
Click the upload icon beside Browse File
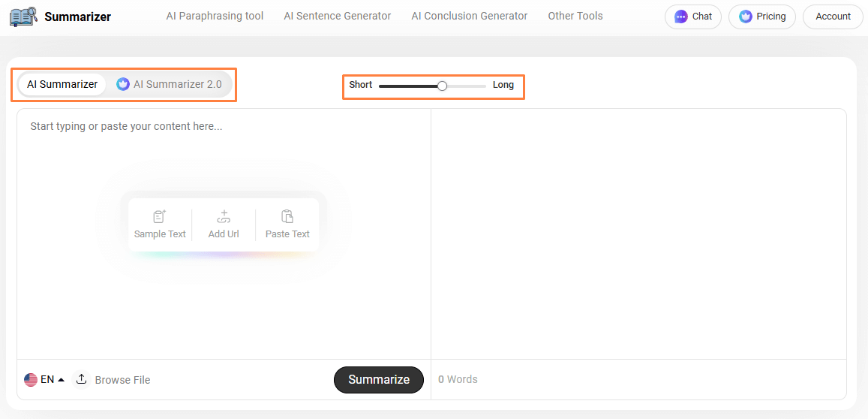point(82,379)
